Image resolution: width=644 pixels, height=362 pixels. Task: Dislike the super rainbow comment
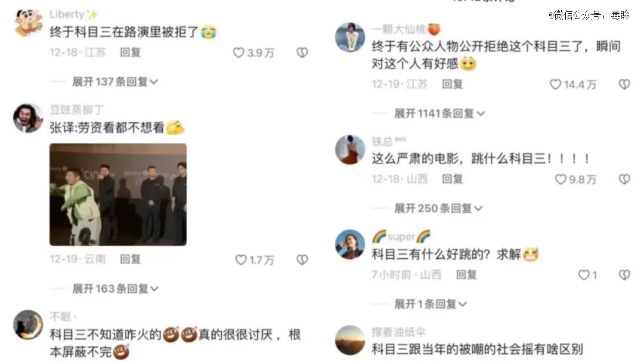[624, 275]
